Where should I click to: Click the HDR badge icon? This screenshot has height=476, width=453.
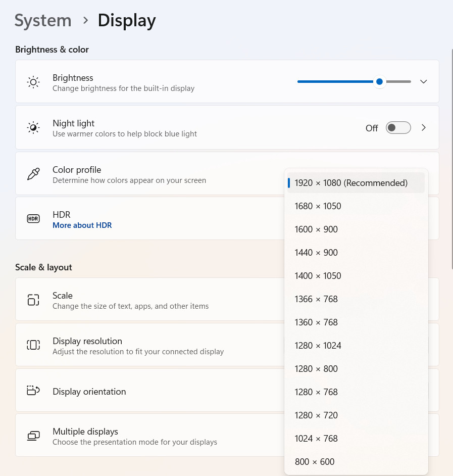click(33, 219)
